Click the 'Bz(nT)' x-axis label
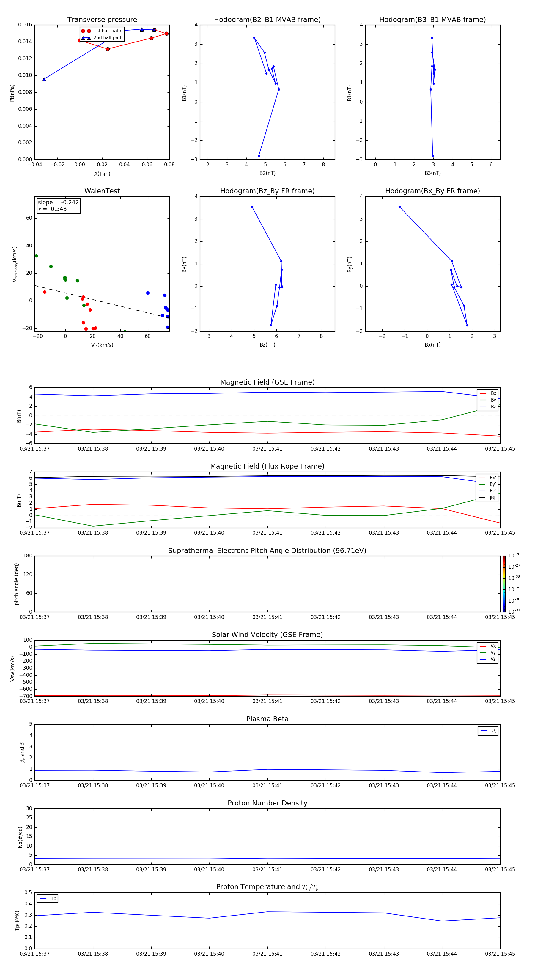 coord(267,345)
